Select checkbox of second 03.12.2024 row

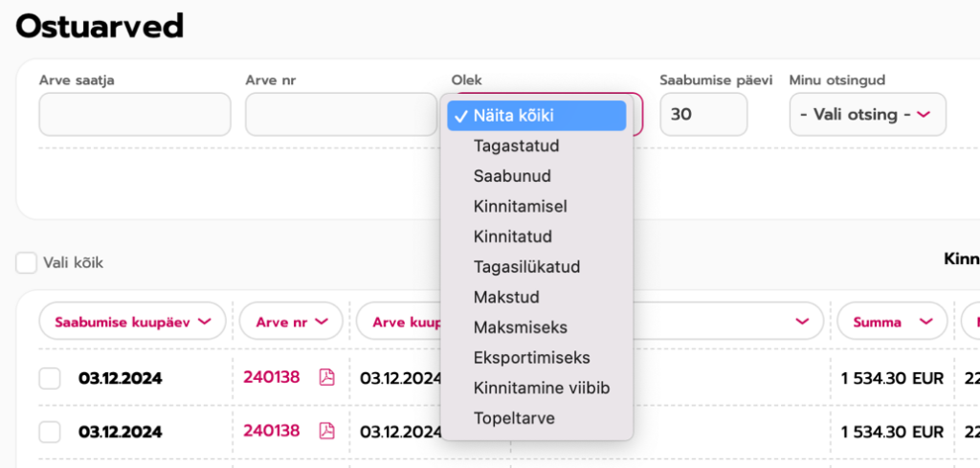(50, 432)
